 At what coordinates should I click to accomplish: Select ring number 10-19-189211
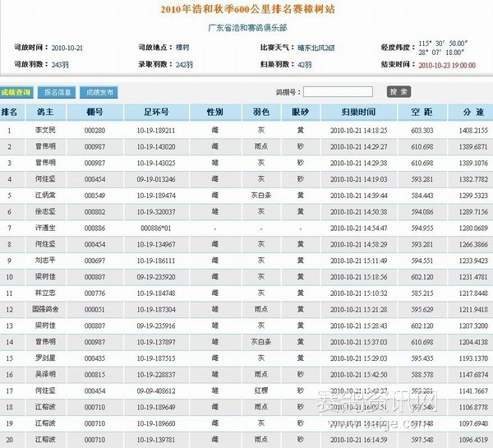coord(156,131)
